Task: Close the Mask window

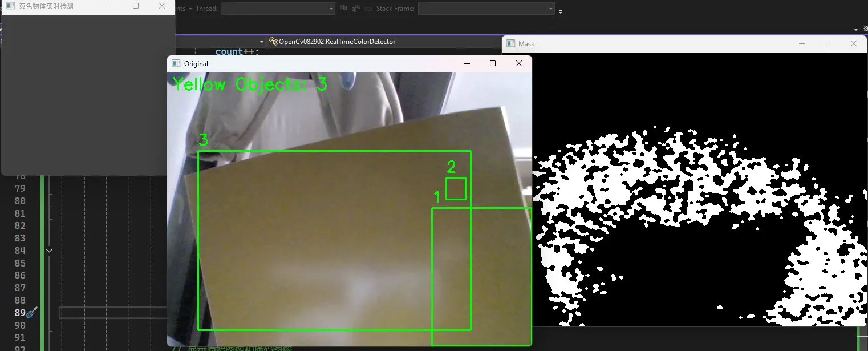Action: 853,44
